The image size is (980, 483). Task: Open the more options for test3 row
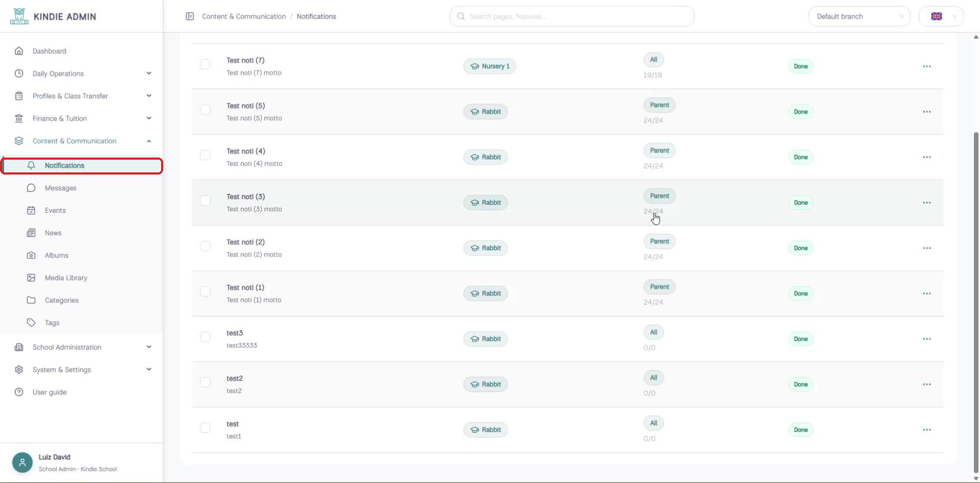[x=927, y=339]
